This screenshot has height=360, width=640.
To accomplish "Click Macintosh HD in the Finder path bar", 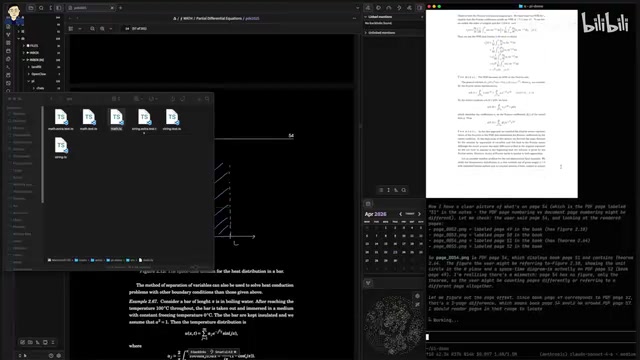I will click(x=60, y=260).
